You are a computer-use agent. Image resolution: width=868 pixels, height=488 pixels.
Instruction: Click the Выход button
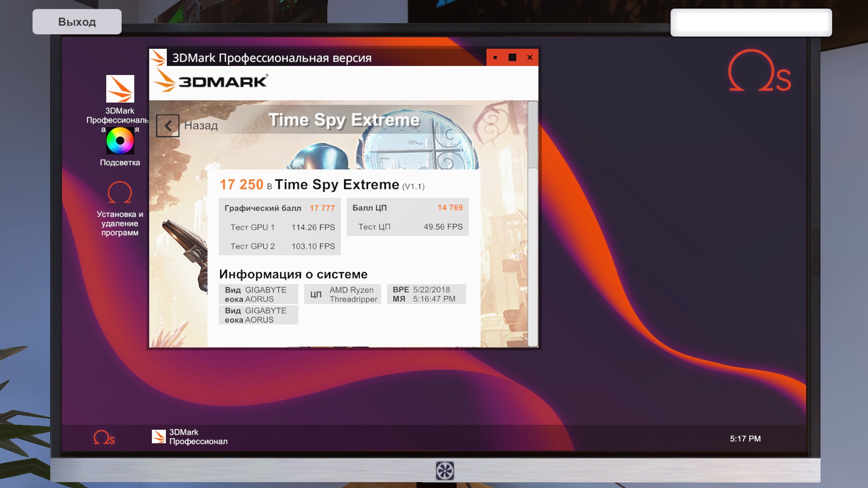[77, 22]
